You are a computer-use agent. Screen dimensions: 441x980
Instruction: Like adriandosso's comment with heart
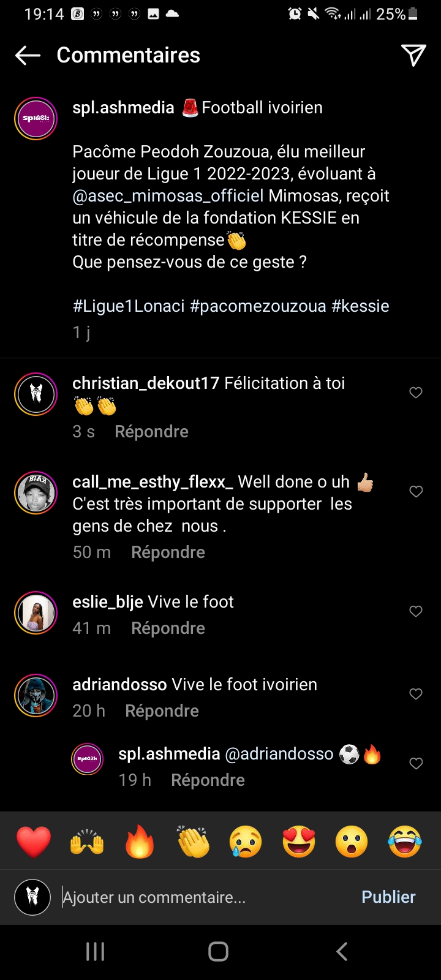pyautogui.click(x=416, y=693)
